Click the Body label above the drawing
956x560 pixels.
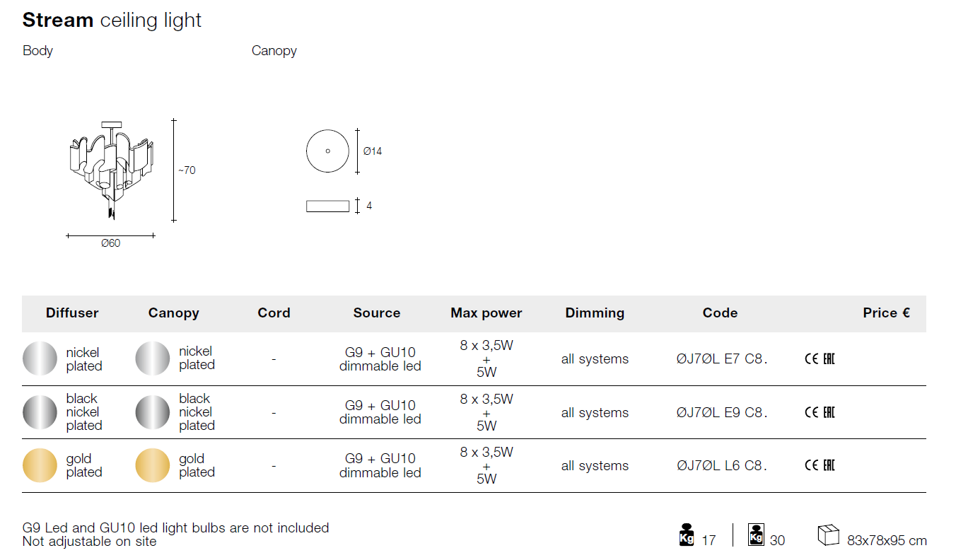click(37, 51)
